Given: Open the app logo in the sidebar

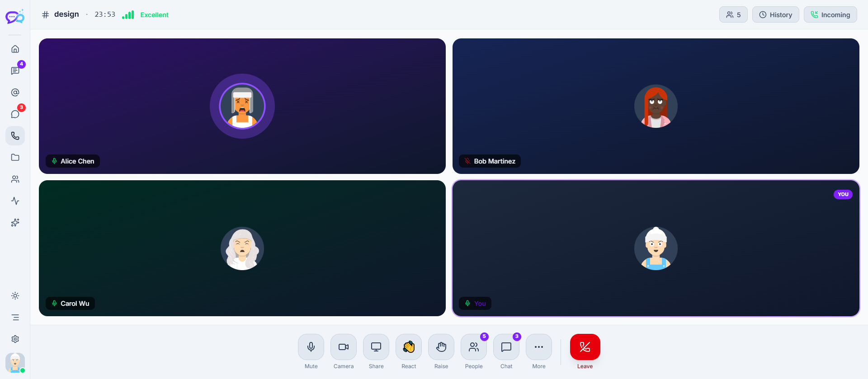Looking at the screenshot, I should click(x=15, y=17).
